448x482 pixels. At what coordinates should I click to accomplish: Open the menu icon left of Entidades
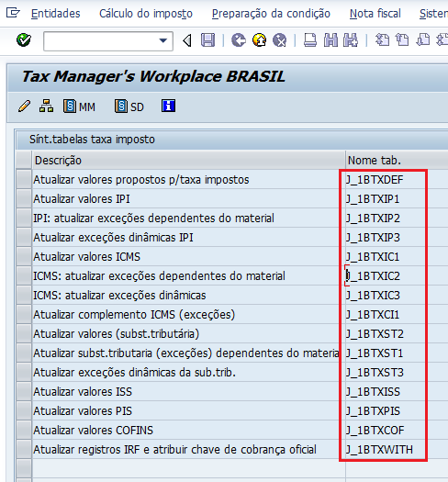coord(13,13)
